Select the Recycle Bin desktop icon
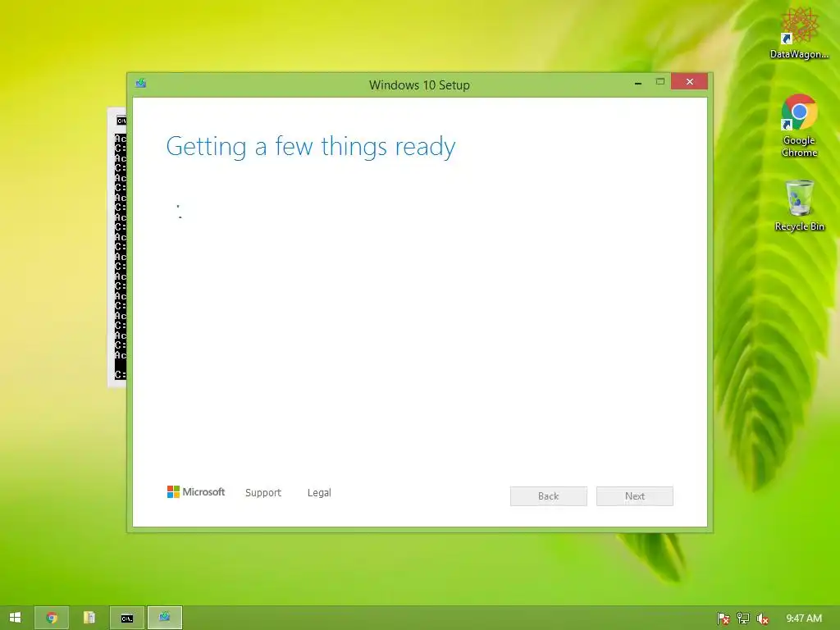This screenshot has width=840, height=630. tap(799, 206)
